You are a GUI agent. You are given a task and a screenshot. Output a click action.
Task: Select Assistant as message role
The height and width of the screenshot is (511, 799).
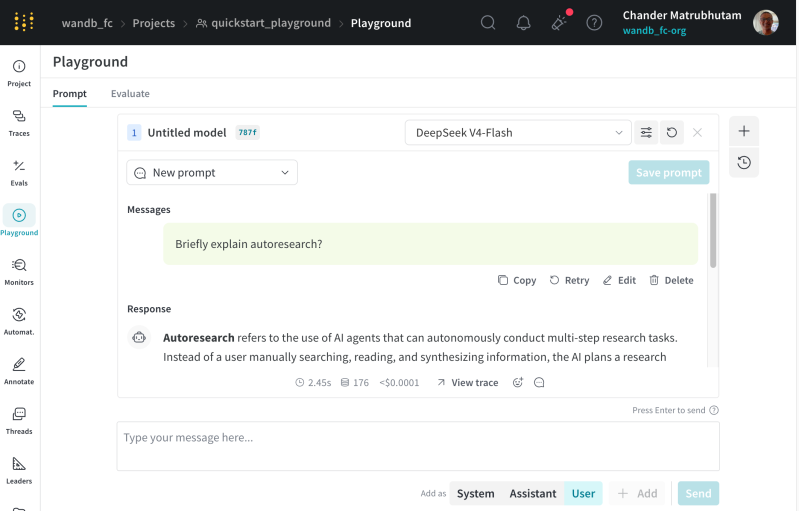pos(532,493)
